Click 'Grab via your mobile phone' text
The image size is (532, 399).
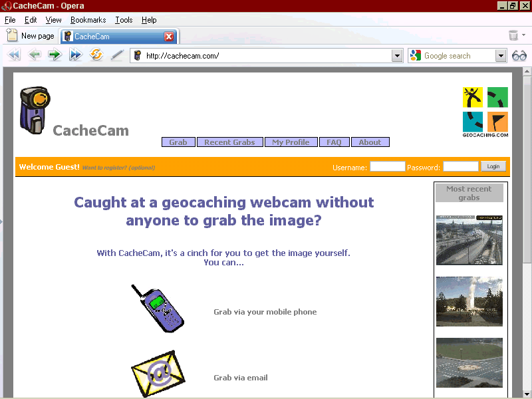tap(265, 312)
